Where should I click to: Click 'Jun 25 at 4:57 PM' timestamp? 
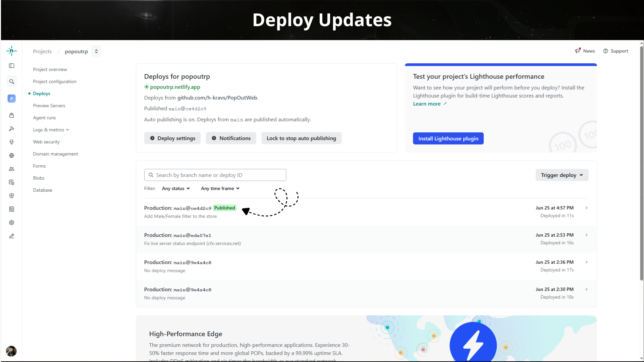tap(554, 208)
